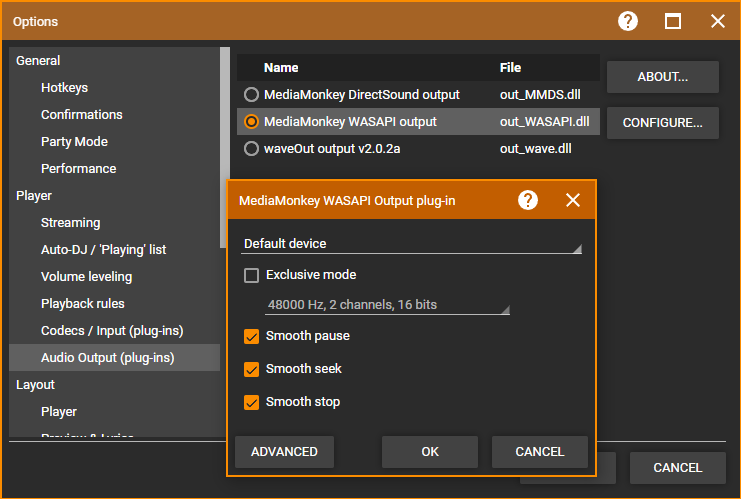Close the Options window
This screenshot has height=499, width=741.
click(717, 21)
